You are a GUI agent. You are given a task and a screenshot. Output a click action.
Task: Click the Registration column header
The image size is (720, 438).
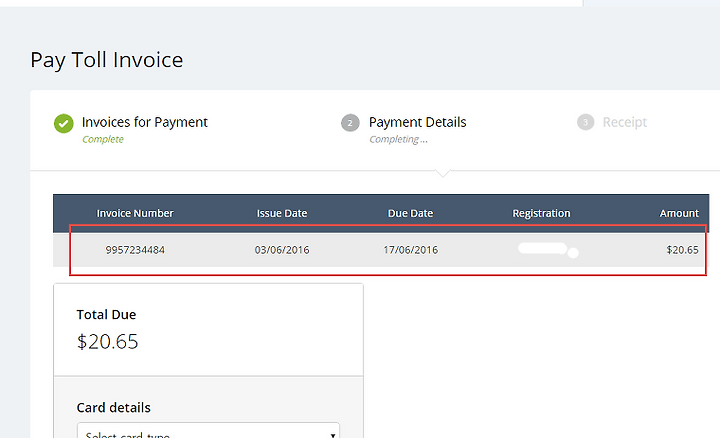(x=541, y=213)
